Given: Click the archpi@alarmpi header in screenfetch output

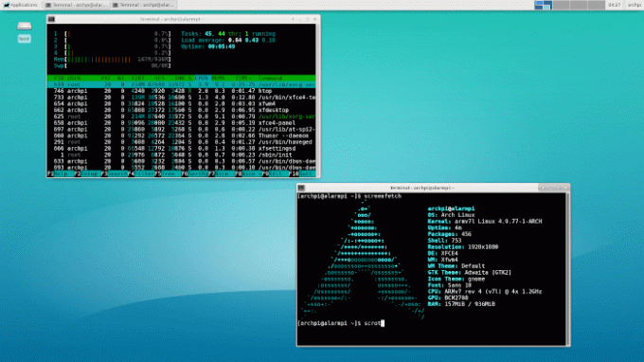Looking at the screenshot, I should coord(451,208).
